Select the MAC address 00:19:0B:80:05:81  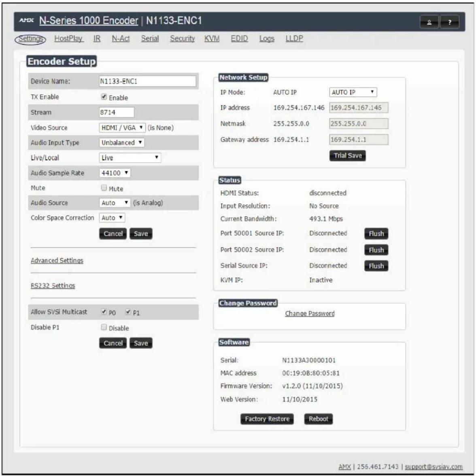[x=311, y=373]
